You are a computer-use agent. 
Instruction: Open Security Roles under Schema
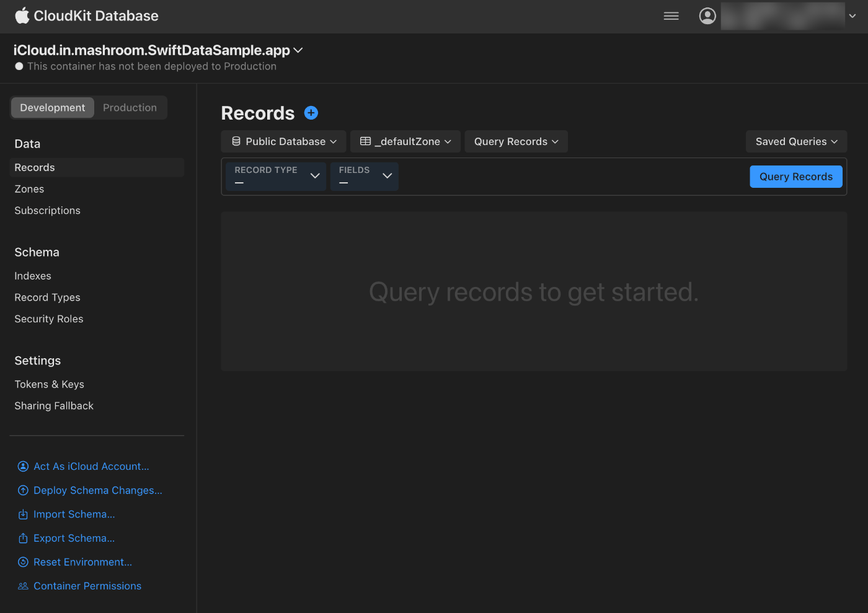pos(49,319)
